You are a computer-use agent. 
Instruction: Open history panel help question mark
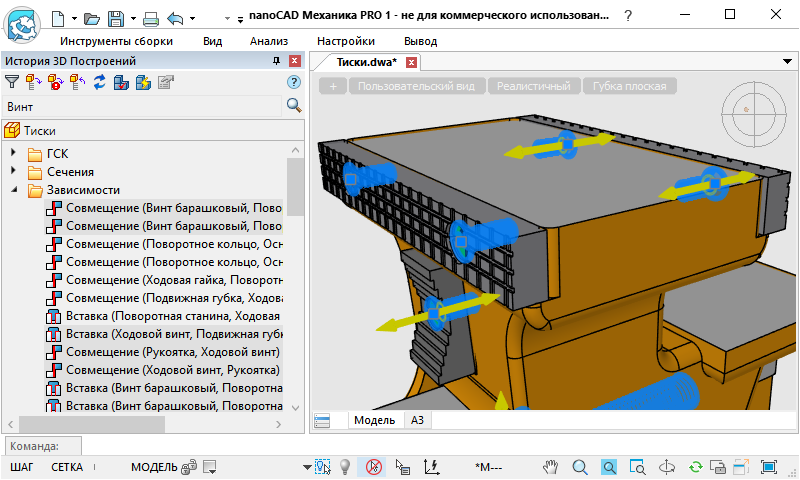(x=294, y=83)
